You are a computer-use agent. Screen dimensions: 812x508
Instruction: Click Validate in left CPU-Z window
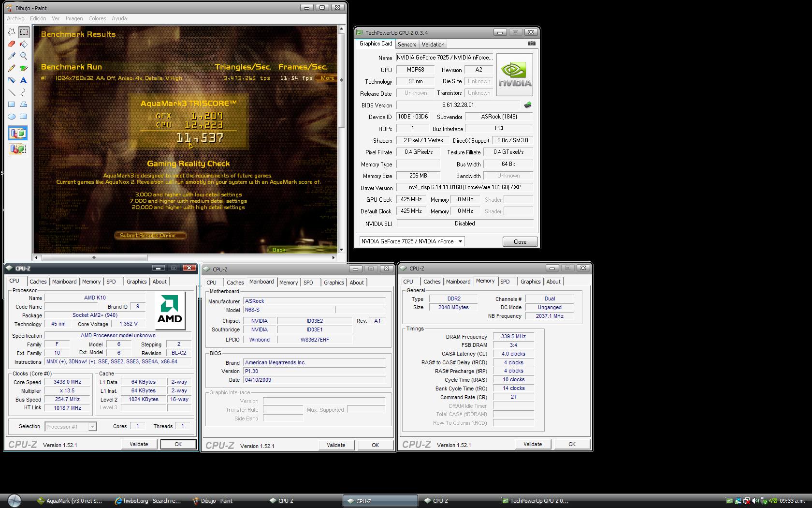tap(139, 444)
